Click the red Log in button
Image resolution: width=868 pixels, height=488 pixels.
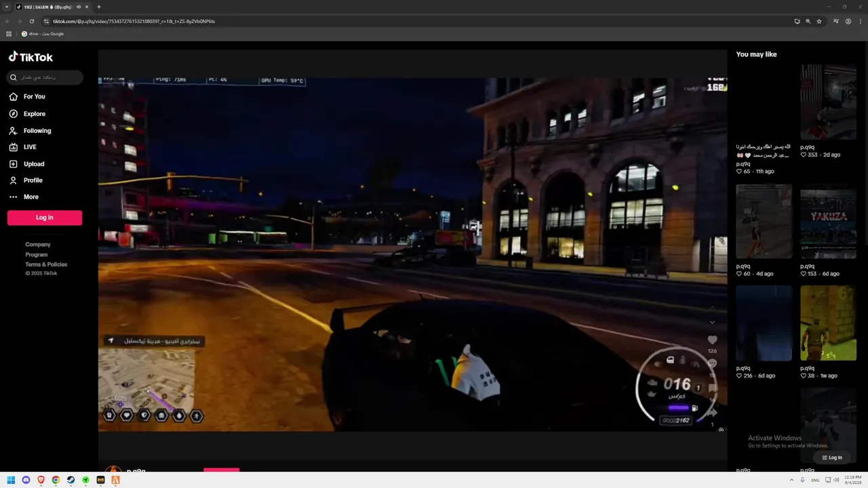click(x=45, y=218)
